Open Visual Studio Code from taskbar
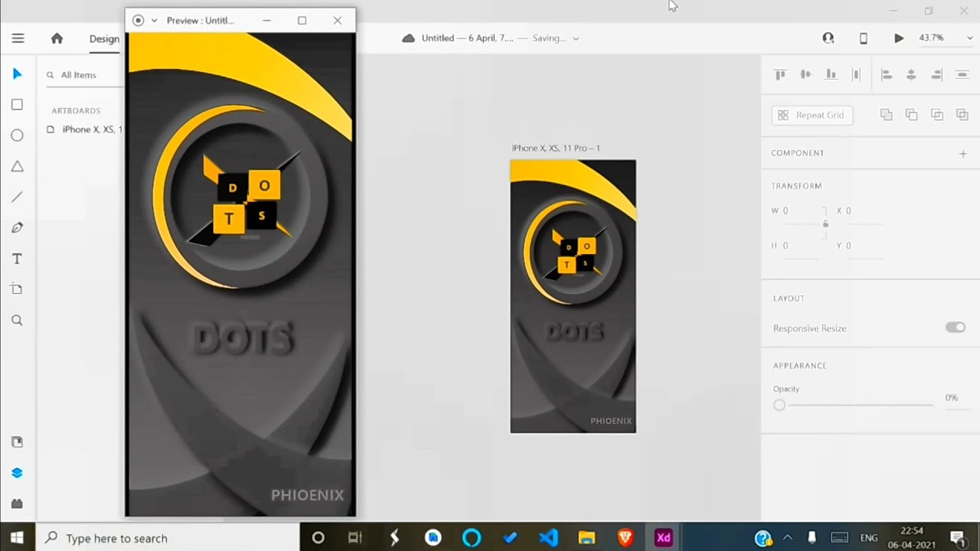980x551 pixels. pyautogui.click(x=548, y=538)
